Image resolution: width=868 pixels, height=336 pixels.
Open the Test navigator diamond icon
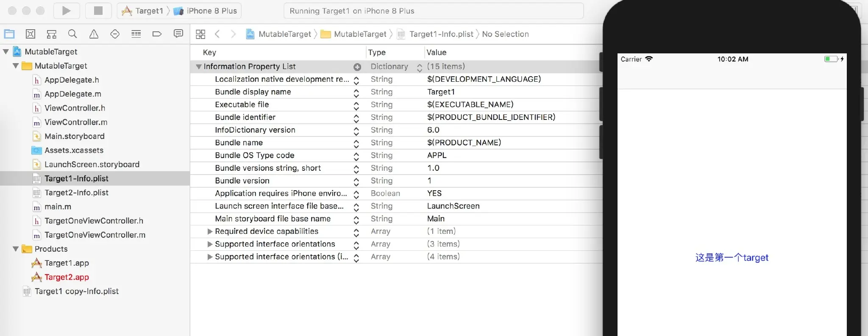pos(115,34)
